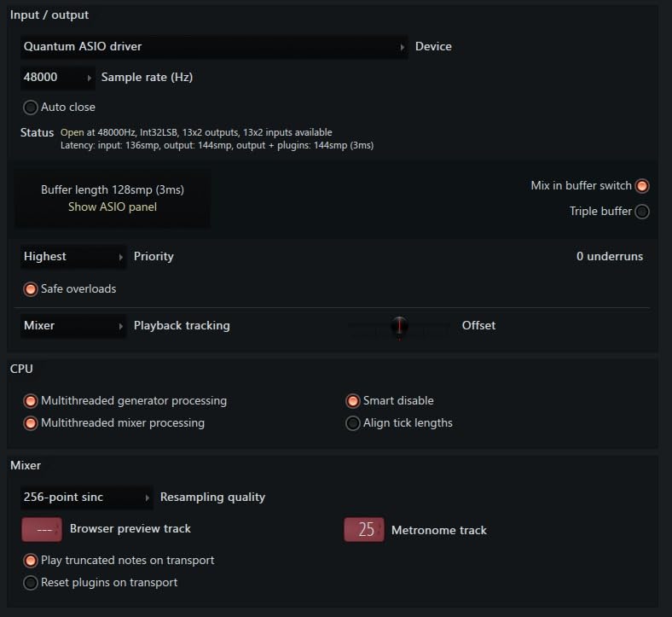The height and width of the screenshot is (617, 672).
Task: Toggle Multithreaded generator processing
Action: pos(31,401)
